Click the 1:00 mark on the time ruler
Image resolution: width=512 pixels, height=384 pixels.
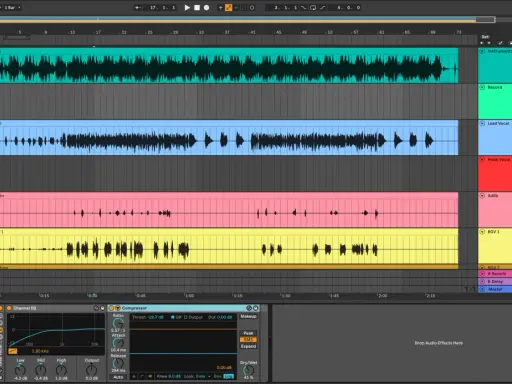[x=189, y=296]
